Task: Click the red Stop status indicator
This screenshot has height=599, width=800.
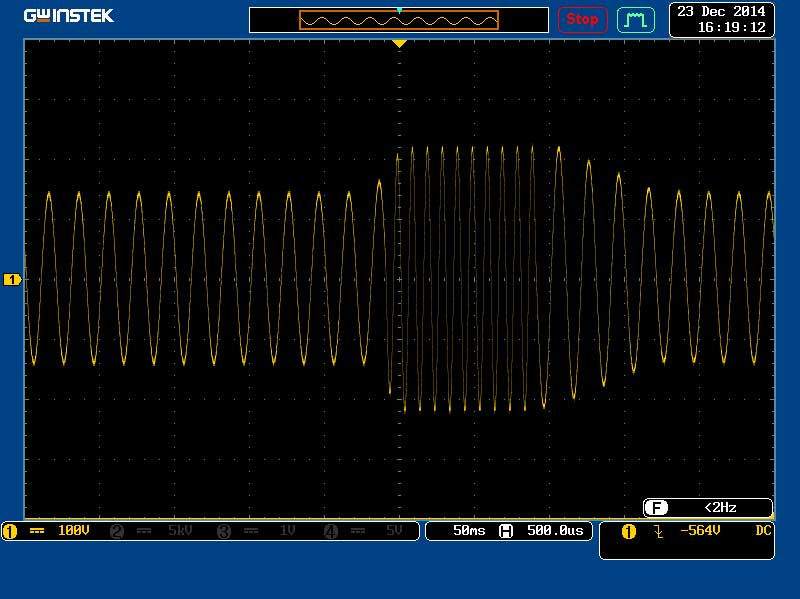Action: (x=581, y=19)
